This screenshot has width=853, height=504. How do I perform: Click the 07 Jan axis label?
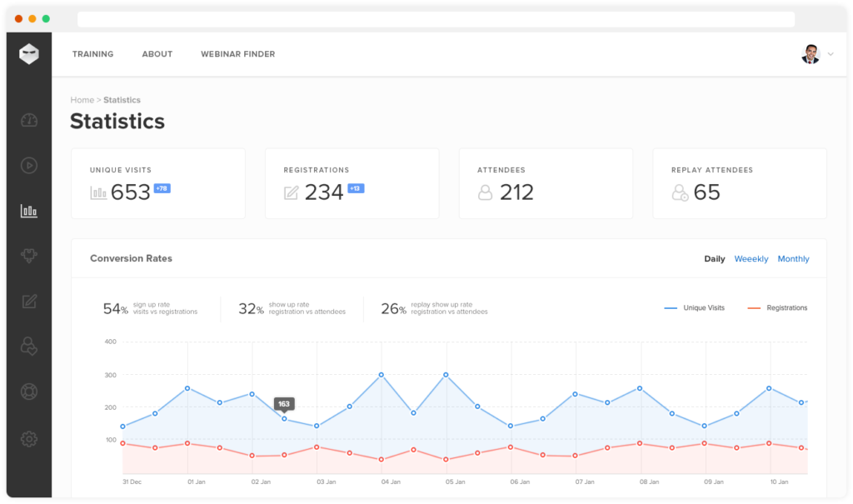pyautogui.click(x=585, y=482)
